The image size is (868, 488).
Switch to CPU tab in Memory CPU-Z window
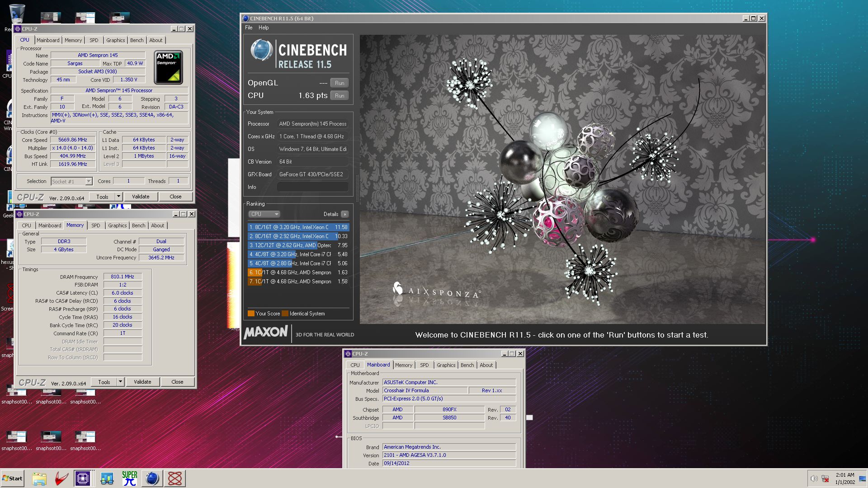click(x=27, y=225)
